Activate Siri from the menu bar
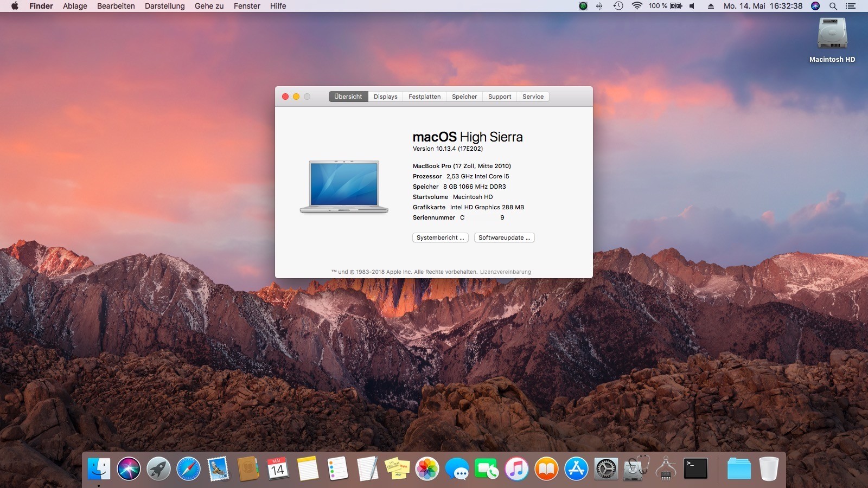This screenshot has width=868, height=488. click(815, 6)
